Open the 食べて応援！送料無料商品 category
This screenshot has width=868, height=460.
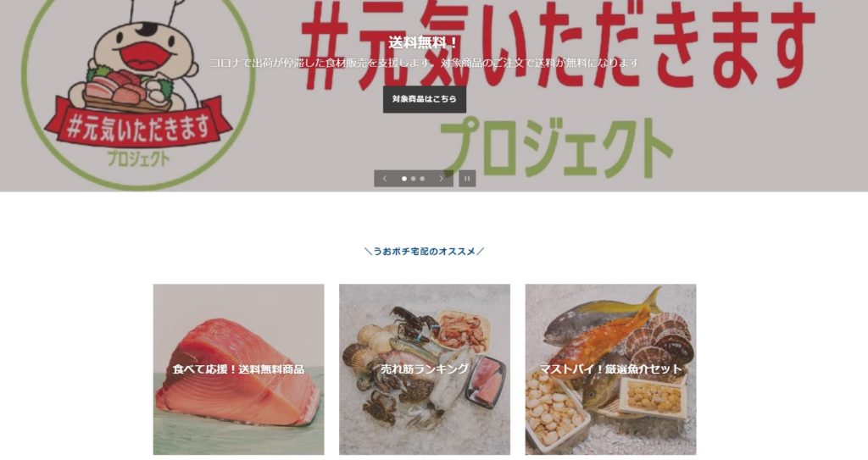click(x=238, y=369)
